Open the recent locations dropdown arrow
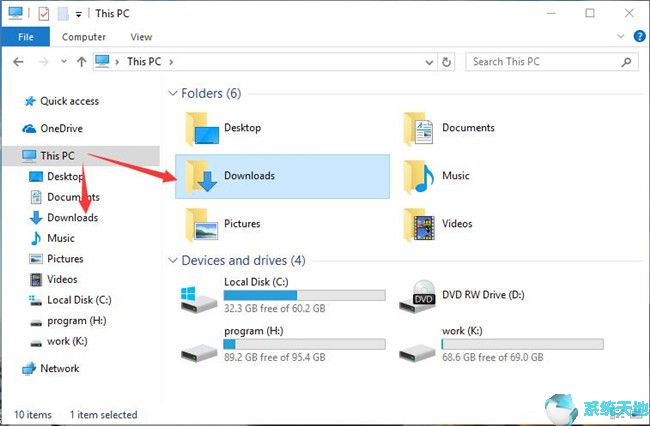 (x=64, y=61)
